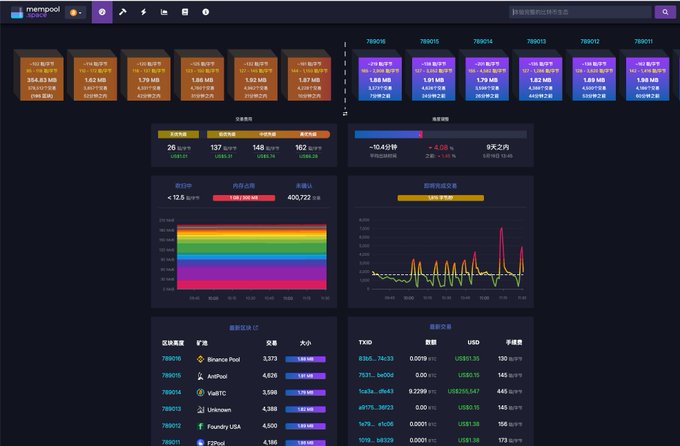
Task: Open block 789012 in latest blocks table
Action: coord(171,426)
